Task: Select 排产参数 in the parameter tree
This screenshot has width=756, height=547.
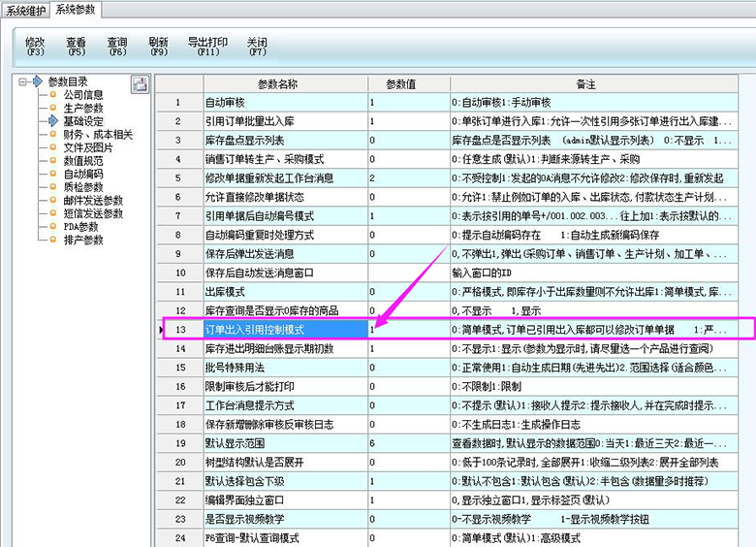Action: [83, 240]
